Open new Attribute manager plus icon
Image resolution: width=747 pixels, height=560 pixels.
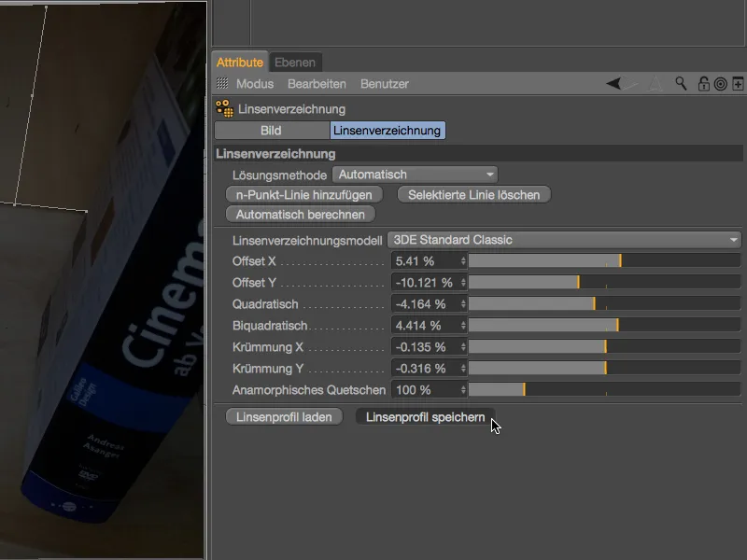(x=738, y=84)
